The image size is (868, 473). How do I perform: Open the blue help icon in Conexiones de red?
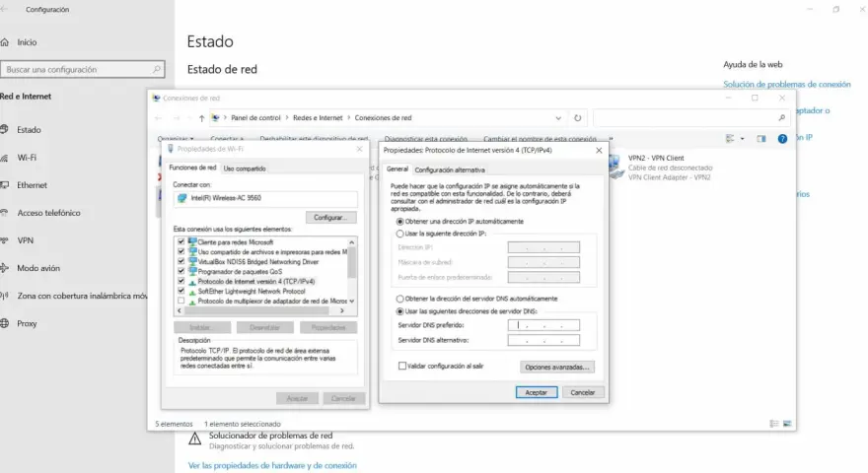click(x=782, y=139)
